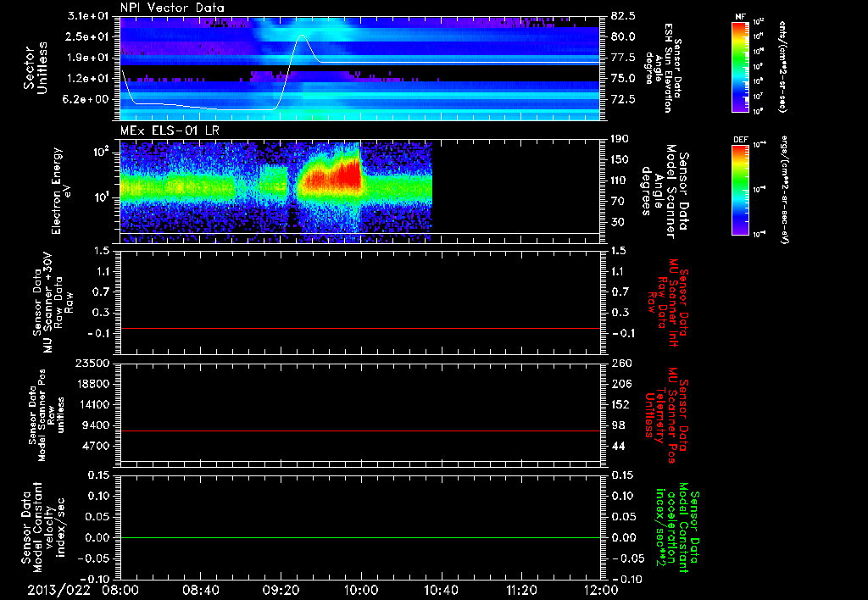This screenshot has height=600, width=868.
Task: Click the peak of the white sun elevation curve
Action: 302,36
